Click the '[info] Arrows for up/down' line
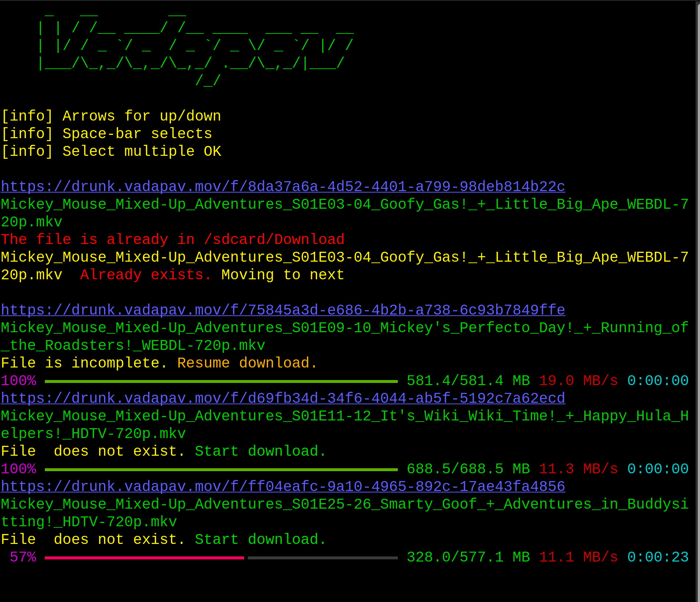 (111, 116)
